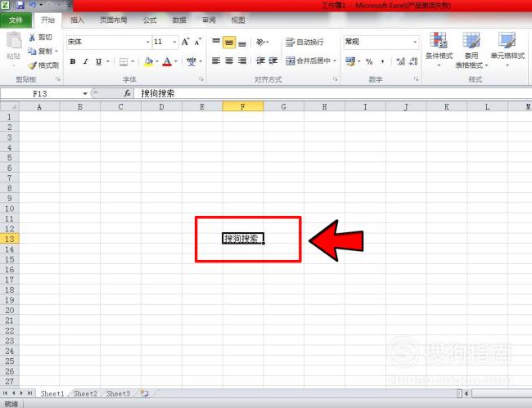Click the formula bar text 搜狗搜索
Image resolution: width=532 pixels, height=408 pixels.
point(158,93)
